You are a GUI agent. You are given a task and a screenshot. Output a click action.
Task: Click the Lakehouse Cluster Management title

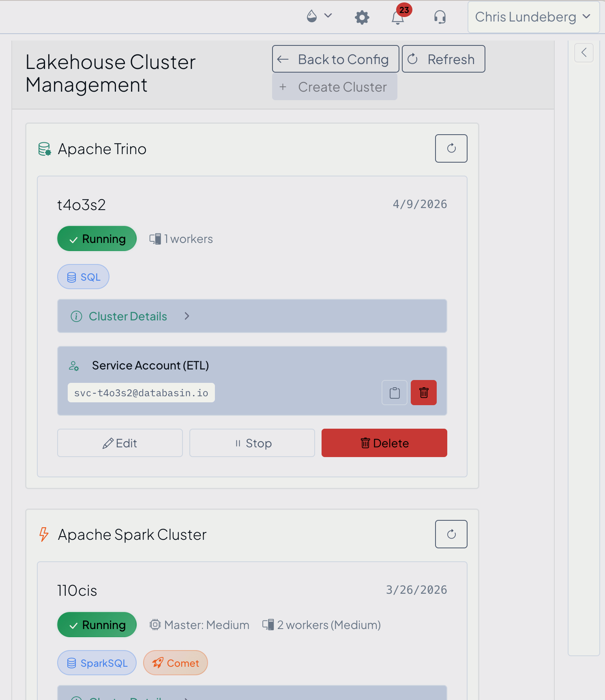point(111,73)
